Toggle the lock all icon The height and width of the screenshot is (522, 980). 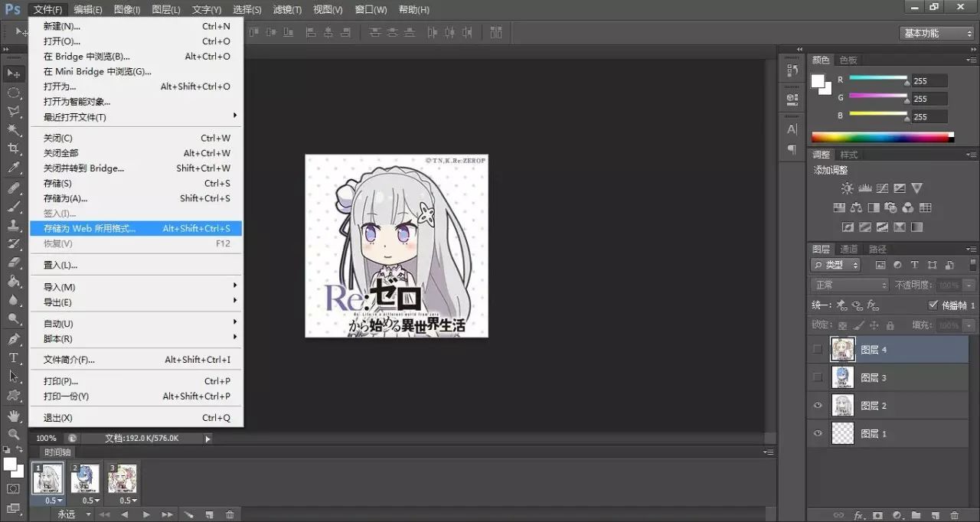pos(890,325)
